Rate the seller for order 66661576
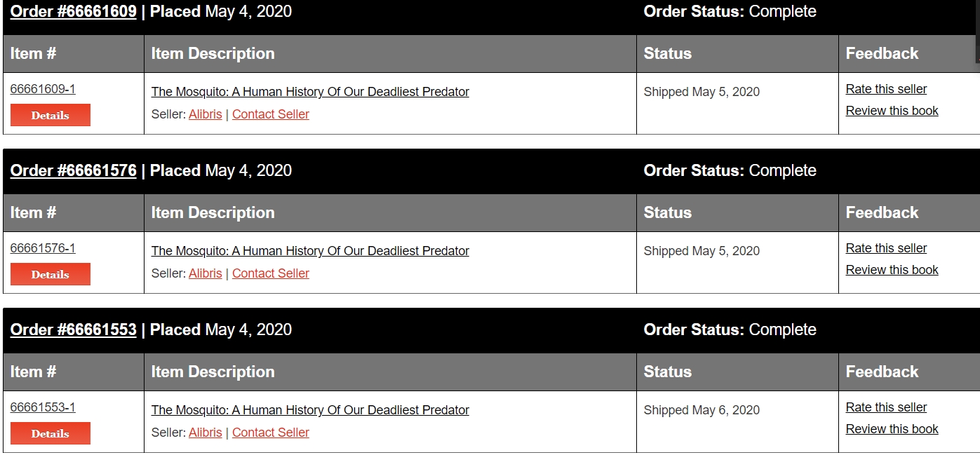This screenshot has width=980, height=462. [886, 247]
